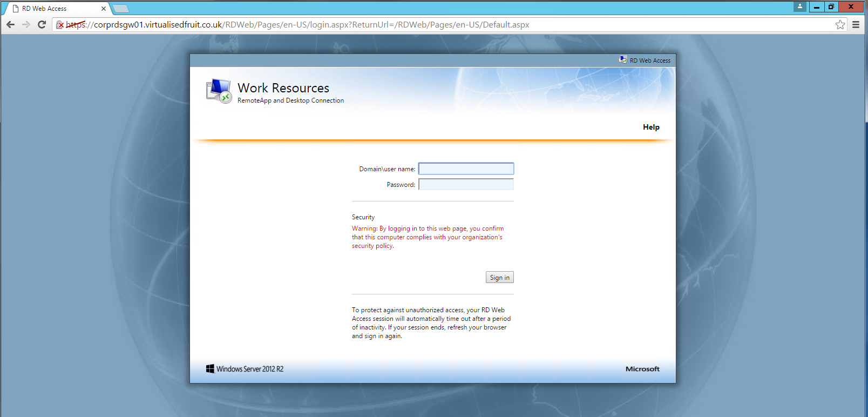Open a new browser tab
Image resolution: width=868 pixels, height=417 pixels.
pos(121,9)
